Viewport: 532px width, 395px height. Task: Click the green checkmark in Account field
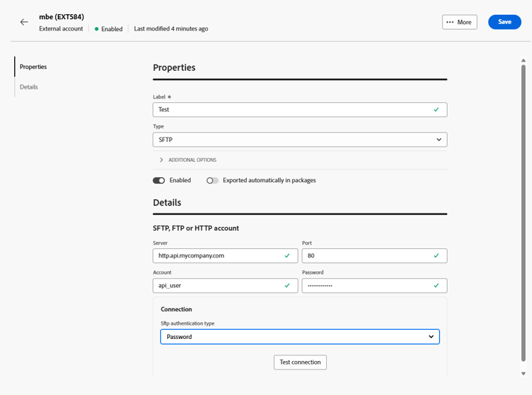point(287,286)
